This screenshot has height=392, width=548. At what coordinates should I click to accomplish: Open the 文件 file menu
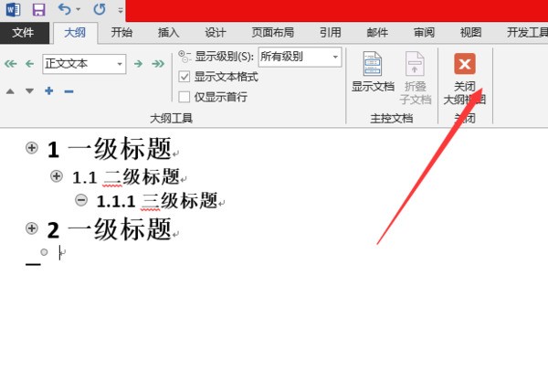point(23,33)
